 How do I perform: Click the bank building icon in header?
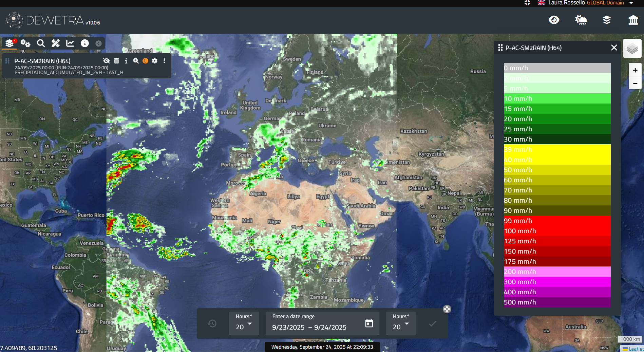pos(633,20)
